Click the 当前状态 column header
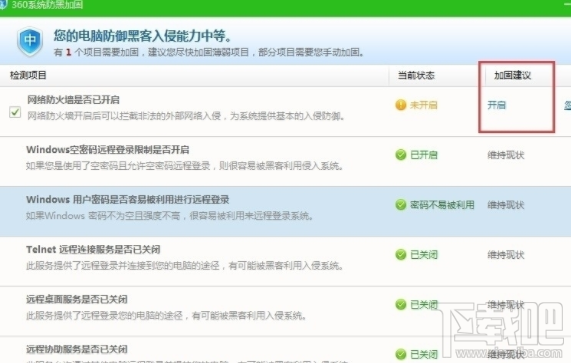571x363 pixels. pyautogui.click(x=416, y=75)
